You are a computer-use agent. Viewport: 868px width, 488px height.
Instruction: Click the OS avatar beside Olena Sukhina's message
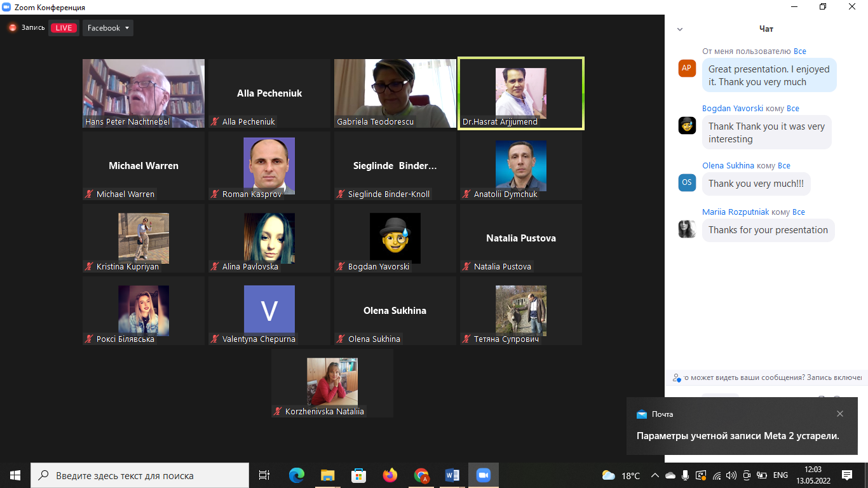[687, 182]
